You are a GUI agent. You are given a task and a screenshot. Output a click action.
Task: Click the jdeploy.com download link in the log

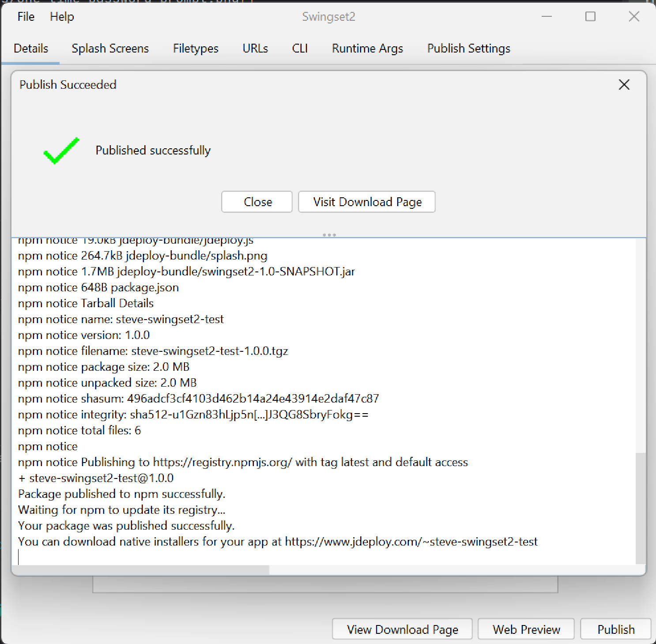tap(411, 542)
